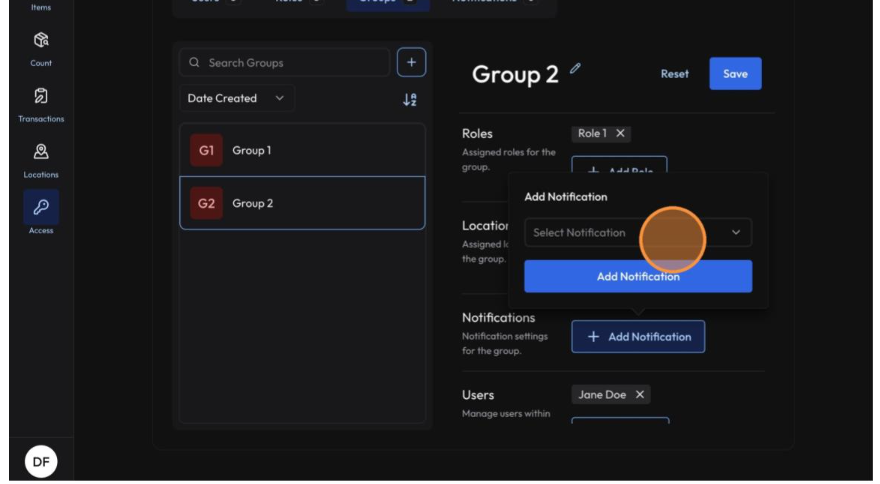The height and width of the screenshot is (484, 880).
Task: Click the Add Role button
Action: click(x=619, y=166)
